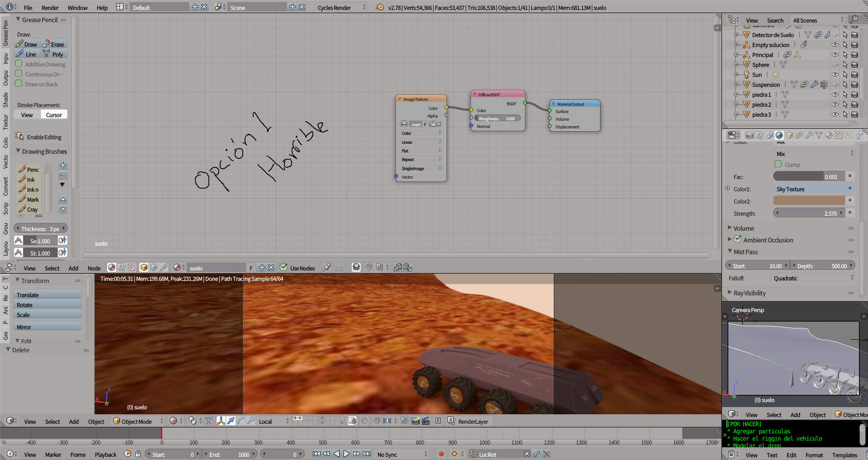Open the Cycles Render engine dropdown
Screen dimensions: 868x460
click(342, 7)
